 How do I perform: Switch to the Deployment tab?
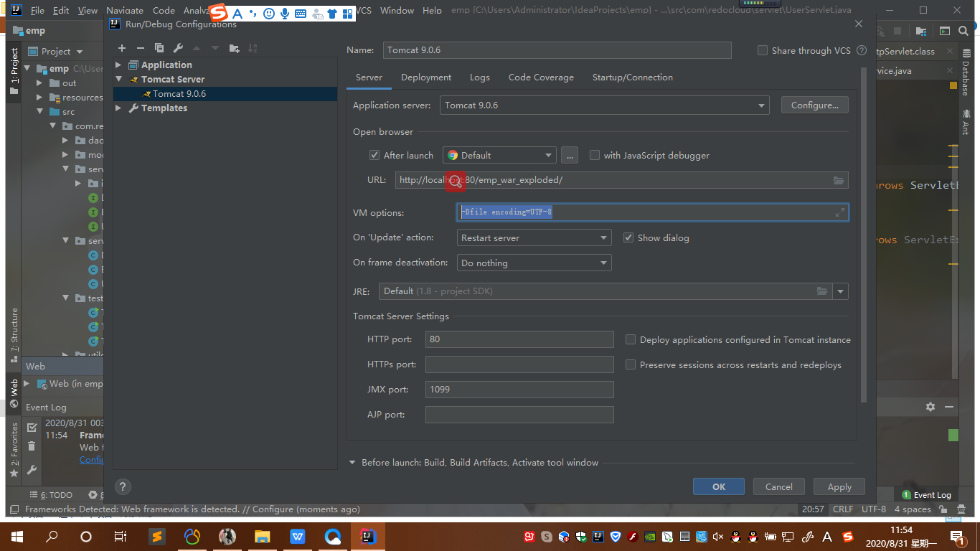tap(426, 77)
